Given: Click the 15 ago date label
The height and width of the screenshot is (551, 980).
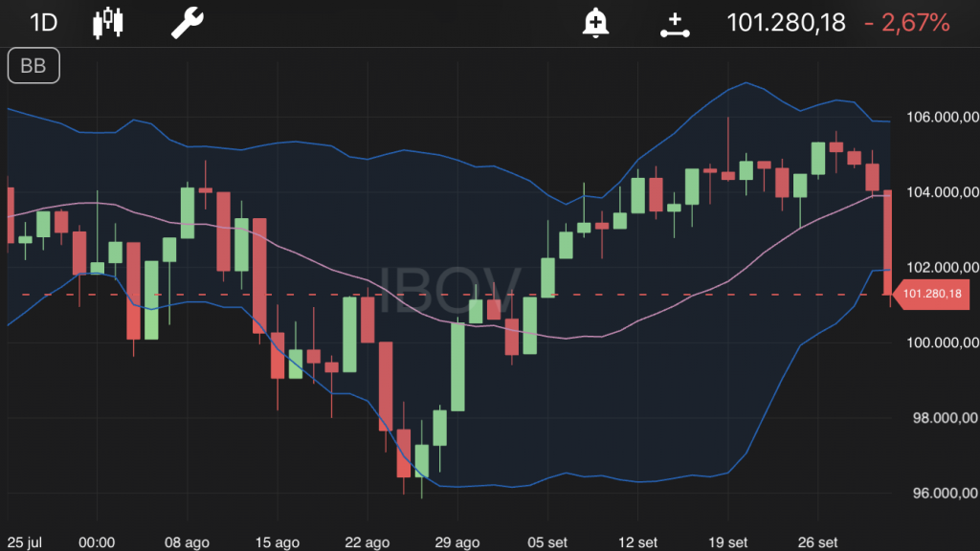Looking at the screenshot, I should pyautogui.click(x=277, y=542).
